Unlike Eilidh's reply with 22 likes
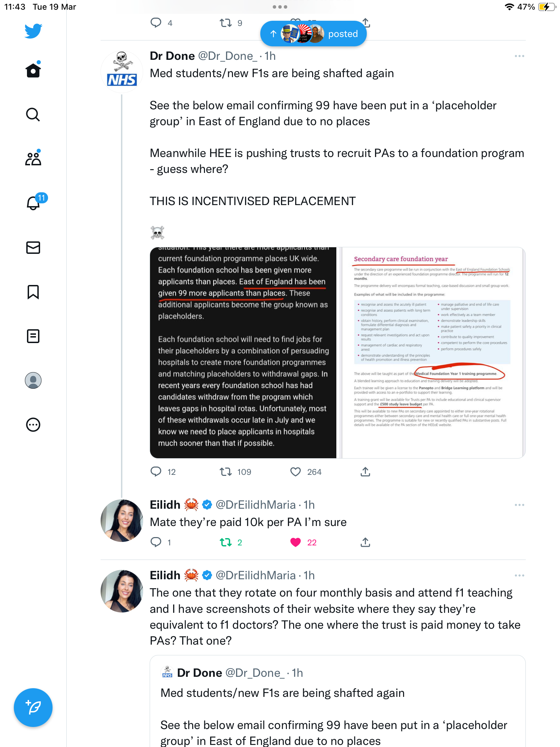The image size is (560, 747). [296, 542]
